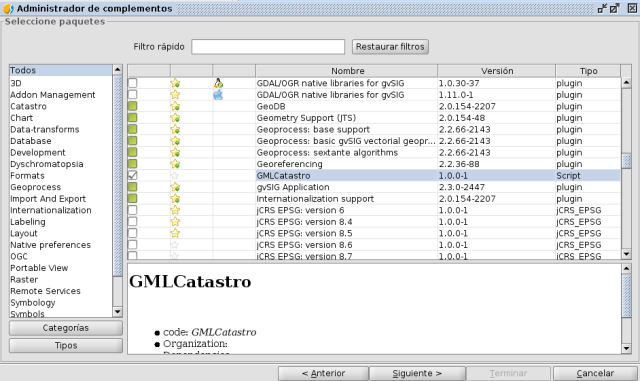Sort the package table by the Versión column header
This screenshot has width=640, height=381.
tap(496, 71)
